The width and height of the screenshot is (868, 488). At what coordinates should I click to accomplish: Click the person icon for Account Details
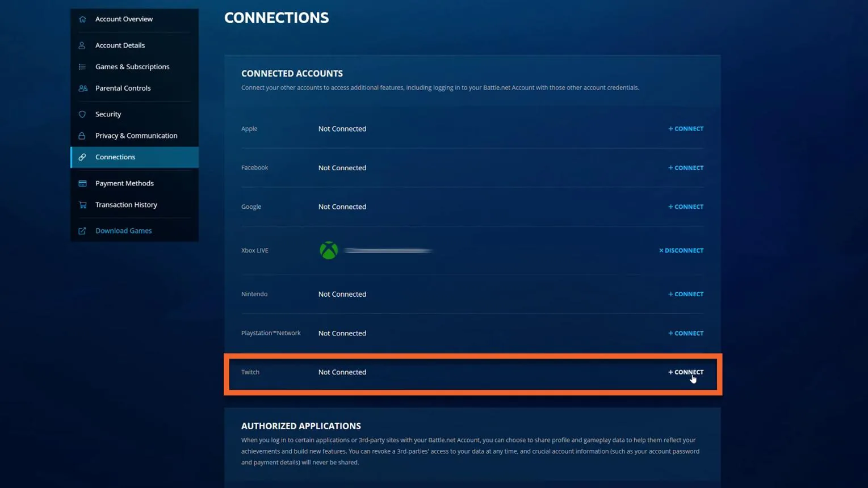tap(82, 45)
